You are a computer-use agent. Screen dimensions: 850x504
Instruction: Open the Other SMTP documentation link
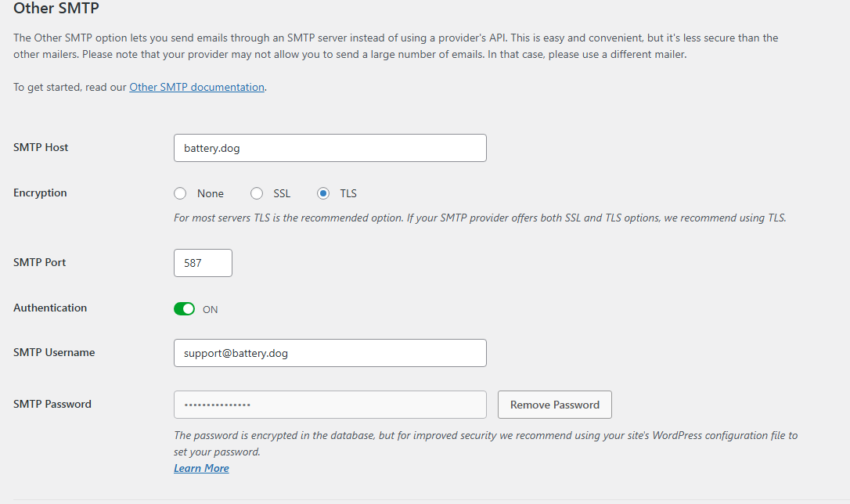pyautogui.click(x=196, y=87)
